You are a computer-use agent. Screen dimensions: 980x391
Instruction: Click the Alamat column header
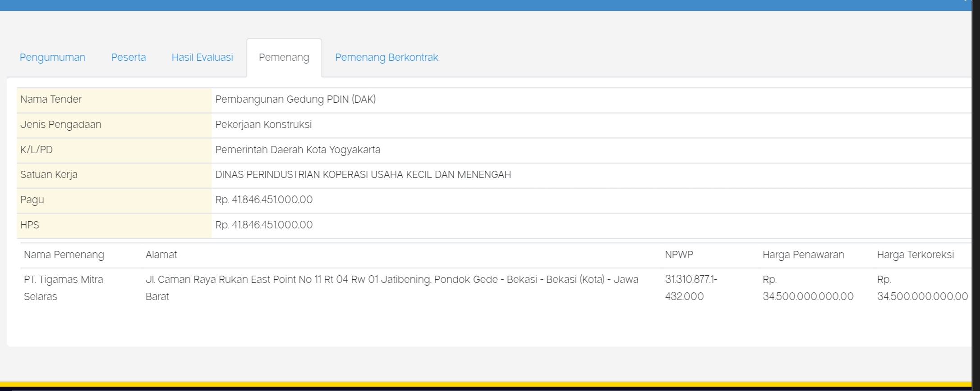tap(161, 255)
